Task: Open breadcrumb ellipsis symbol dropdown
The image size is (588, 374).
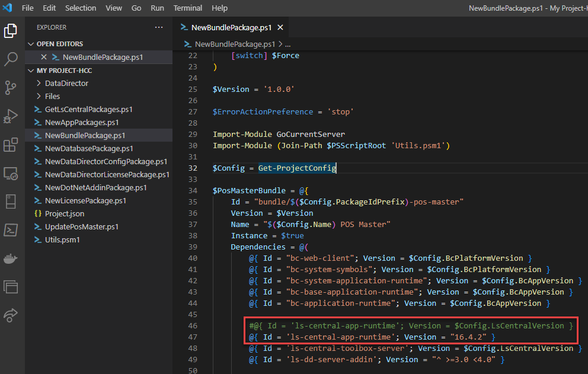Action: [x=287, y=44]
